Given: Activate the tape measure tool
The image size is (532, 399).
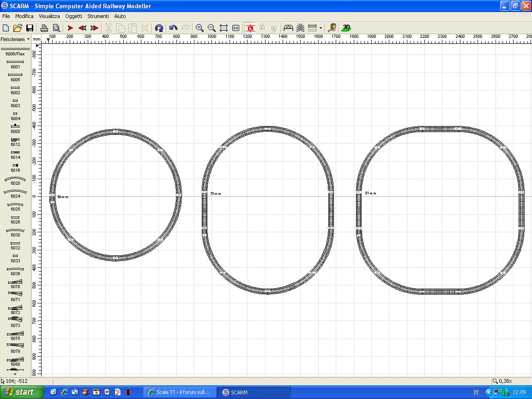Looking at the screenshot, I should (332, 28).
